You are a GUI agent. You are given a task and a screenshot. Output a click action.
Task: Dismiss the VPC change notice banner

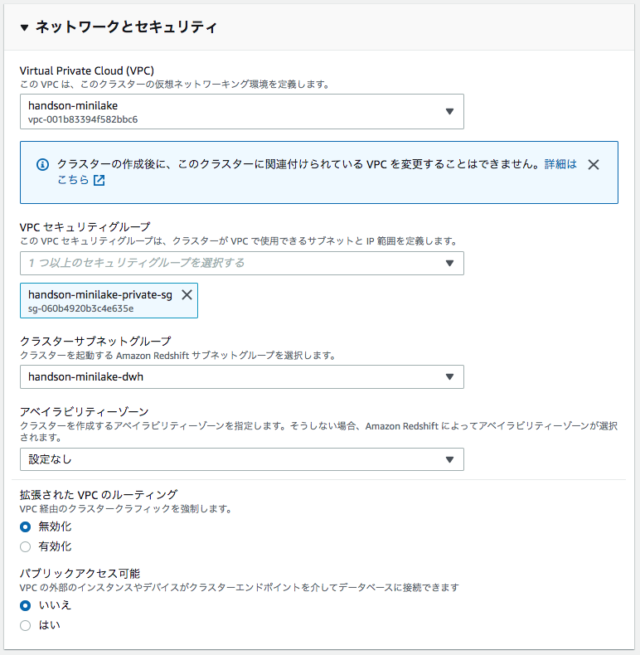pos(593,165)
